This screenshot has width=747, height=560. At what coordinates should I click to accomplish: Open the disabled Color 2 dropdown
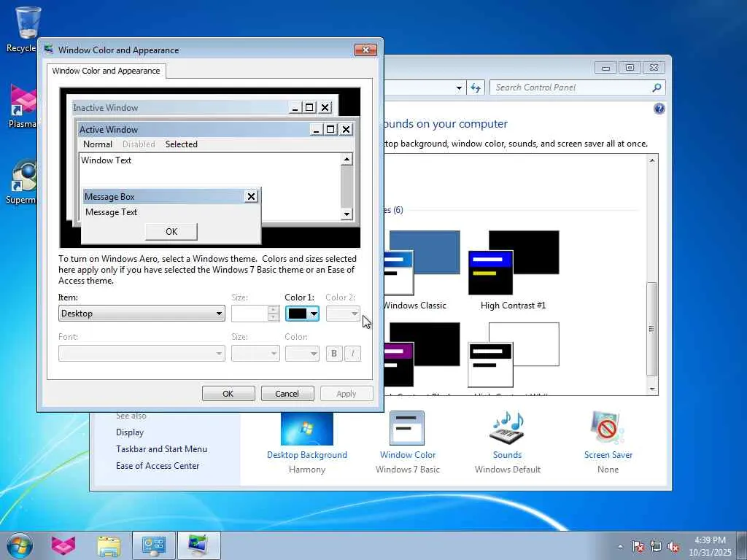pos(343,314)
